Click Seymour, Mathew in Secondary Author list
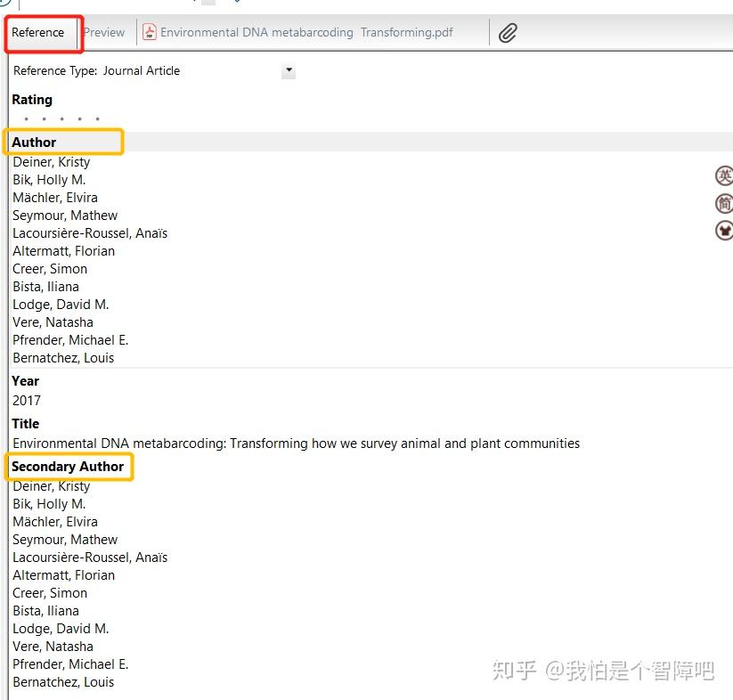The width and height of the screenshot is (733, 700). [x=65, y=540]
